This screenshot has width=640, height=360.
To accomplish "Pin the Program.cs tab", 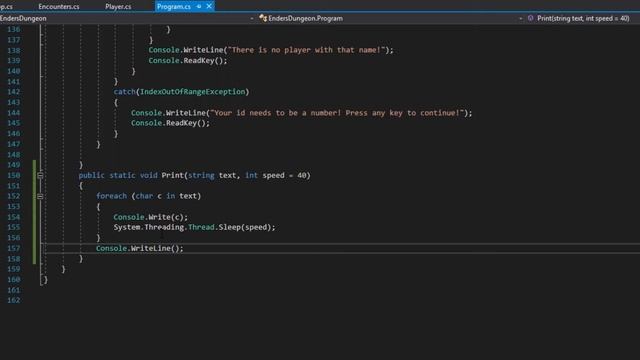I will 199,7.
